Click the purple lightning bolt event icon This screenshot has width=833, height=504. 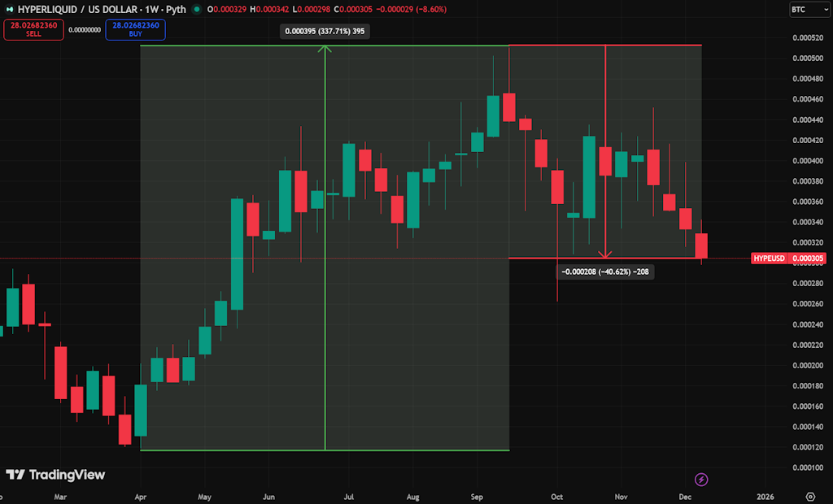[701, 480]
